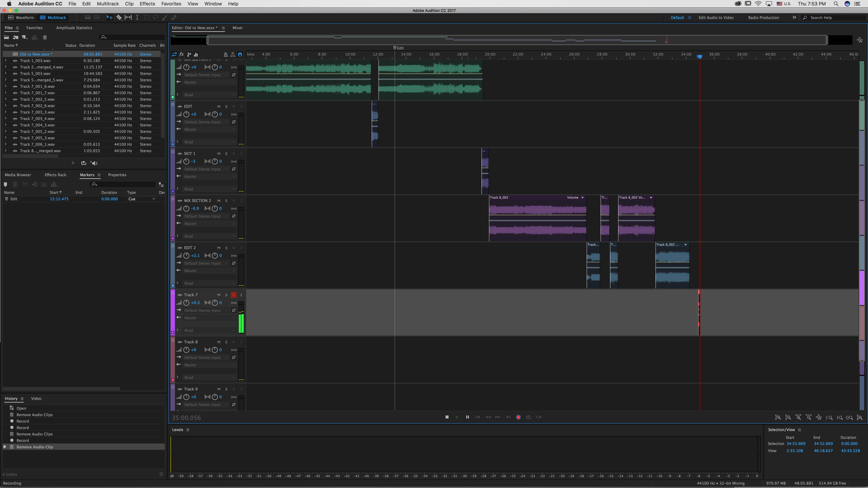Expand Track 1_003.wav in Files list
The image size is (868, 488).
pos(5,61)
